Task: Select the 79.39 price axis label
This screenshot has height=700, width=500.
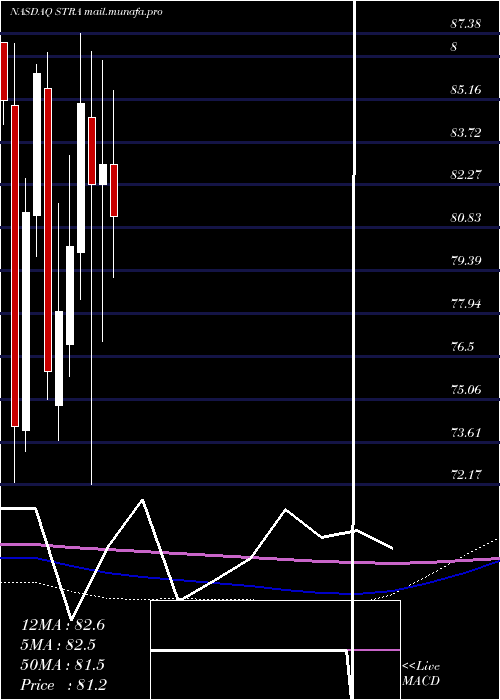Action: point(466,260)
